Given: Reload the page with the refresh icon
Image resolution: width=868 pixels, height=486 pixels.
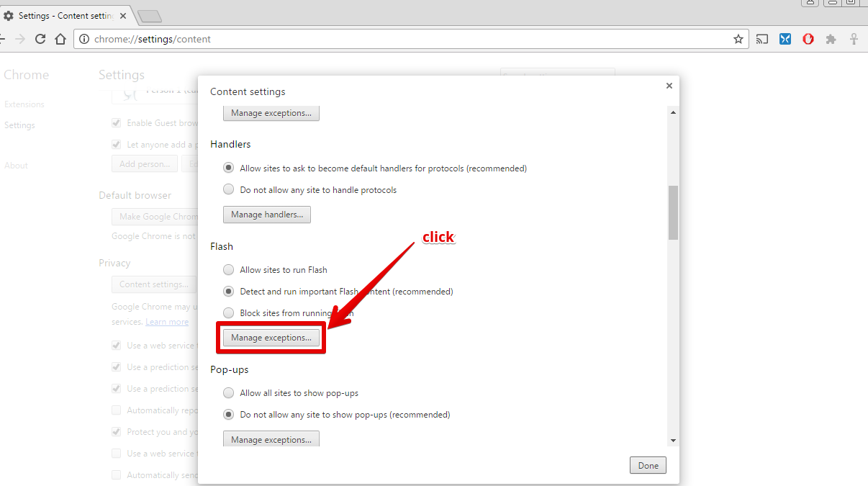Looking at the screenshot, I should tap(40, 39).
